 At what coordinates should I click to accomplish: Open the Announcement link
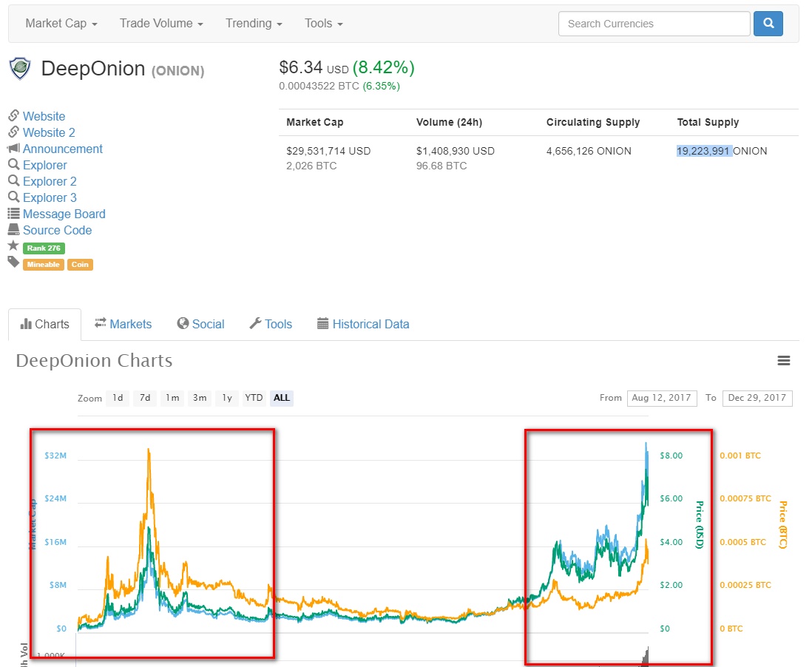click(x=63, y=149)
